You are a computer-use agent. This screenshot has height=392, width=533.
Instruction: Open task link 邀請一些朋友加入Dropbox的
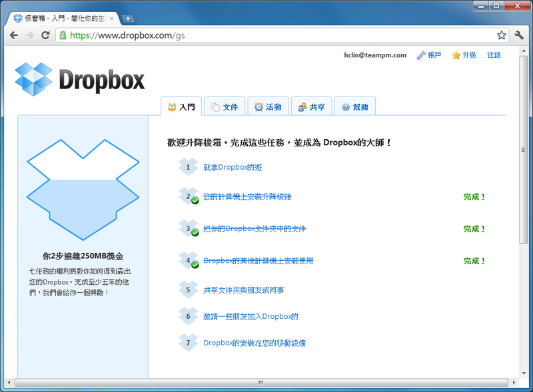[x=251, y=317]
